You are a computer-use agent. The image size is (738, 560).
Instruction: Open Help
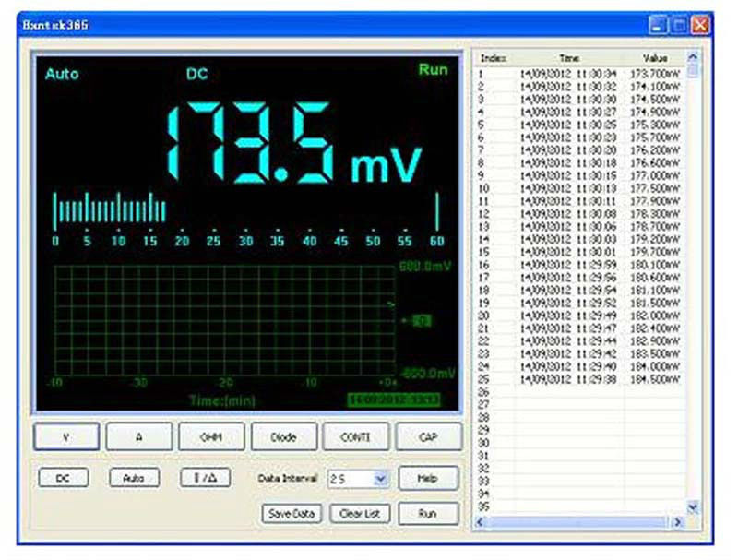[428, 477]
